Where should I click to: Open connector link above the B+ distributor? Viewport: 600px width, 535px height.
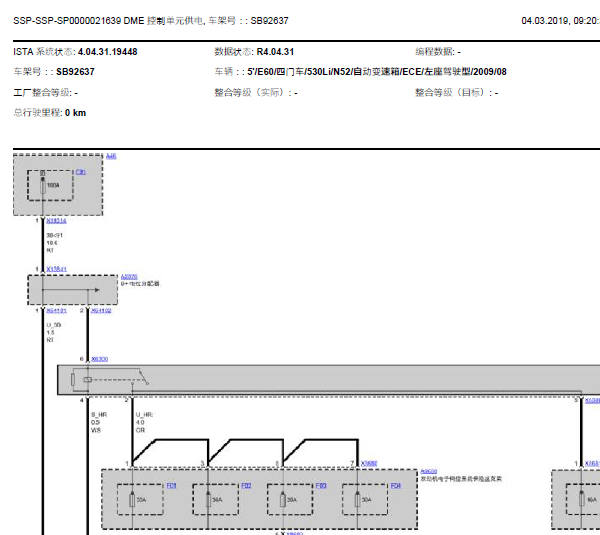[56, 269]
